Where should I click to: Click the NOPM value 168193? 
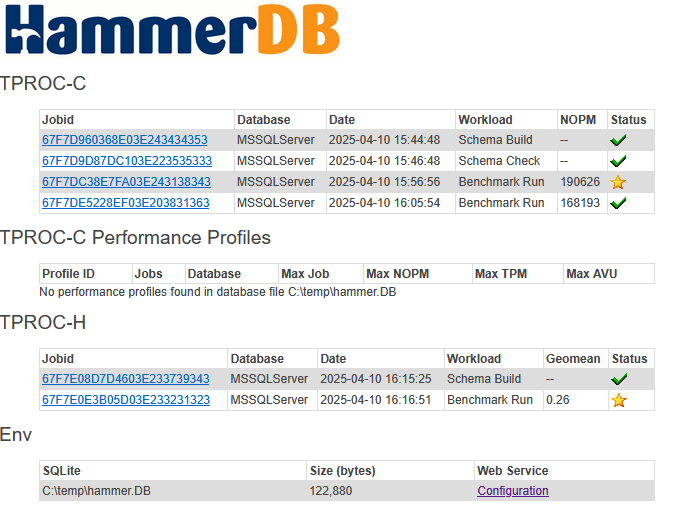[580, 203]
